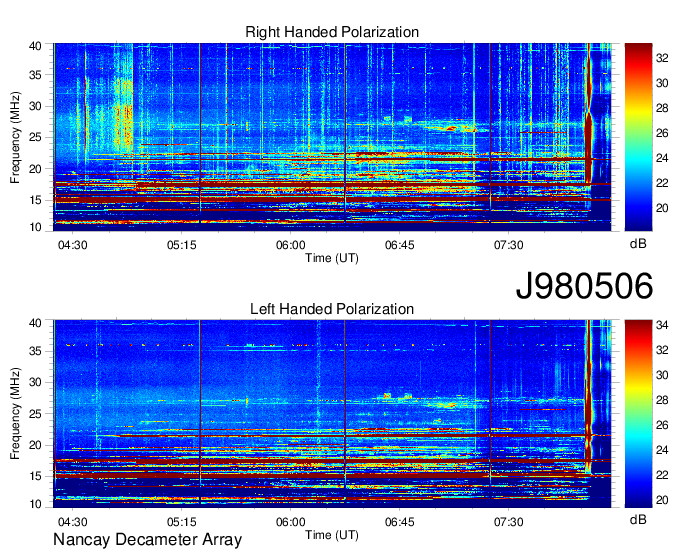Click the Right Handed panel's color bar

tap(638, 137)
